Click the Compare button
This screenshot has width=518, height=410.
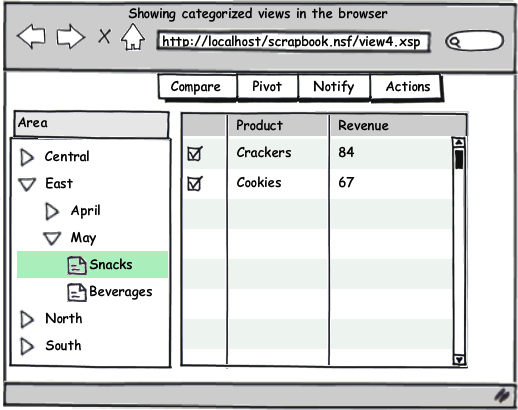coord(197,87)
